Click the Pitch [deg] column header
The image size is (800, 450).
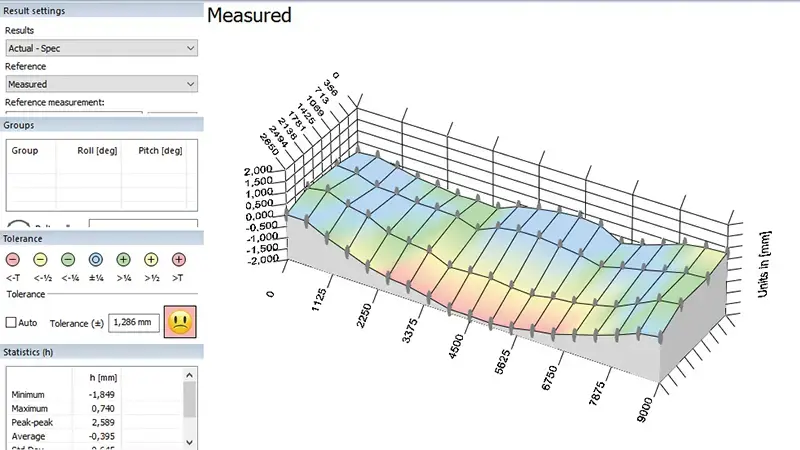coord(158,150)
